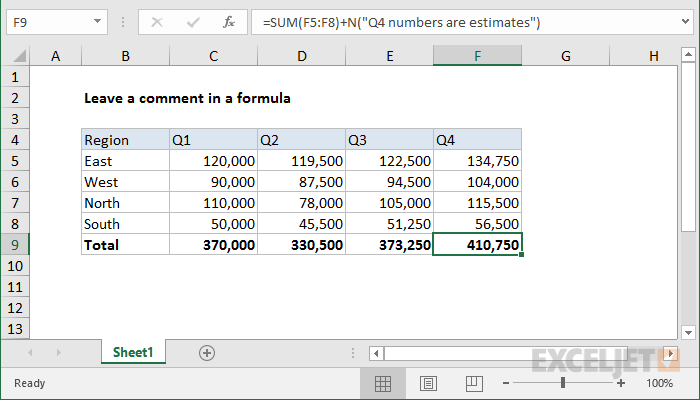Switch to Page Layout view
This screenshot has height=400, width=700.
pos(428,383)
